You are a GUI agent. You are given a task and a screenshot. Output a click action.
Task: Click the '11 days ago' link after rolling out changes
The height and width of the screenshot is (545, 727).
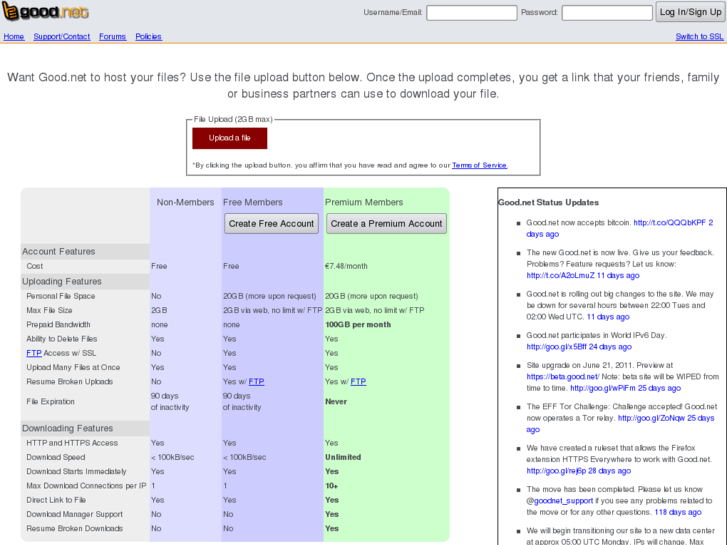pos(608,317)
